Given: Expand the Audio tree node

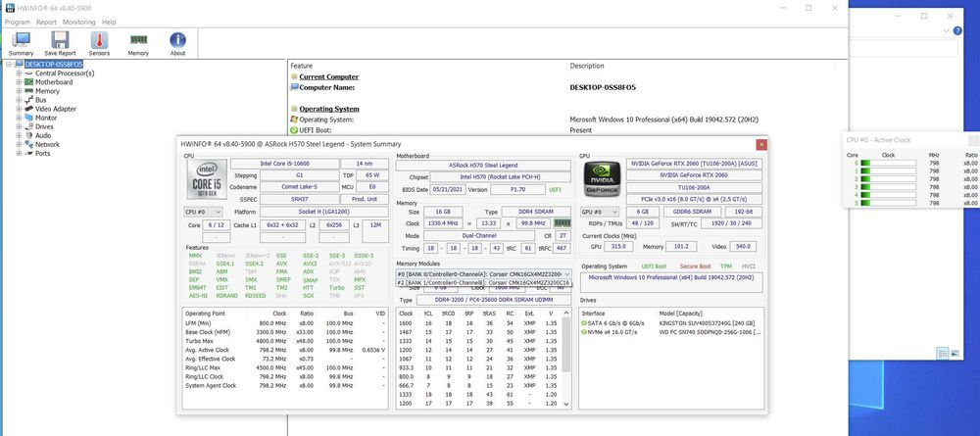Looking at the screenshot, I should (19, 135).
